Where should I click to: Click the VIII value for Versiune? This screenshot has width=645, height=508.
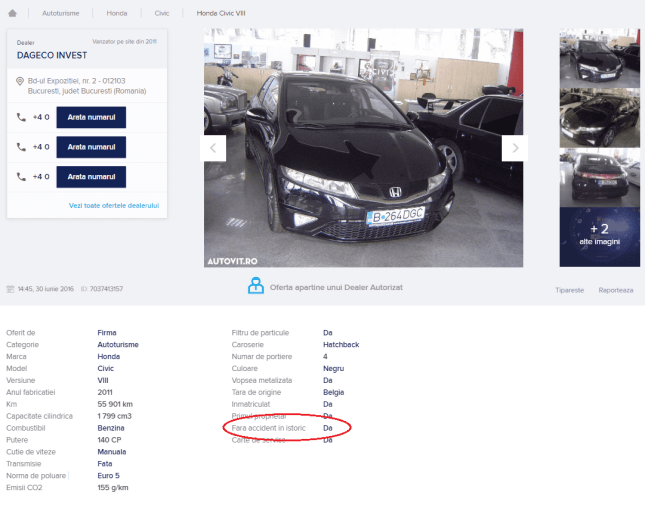click(103, 380)
